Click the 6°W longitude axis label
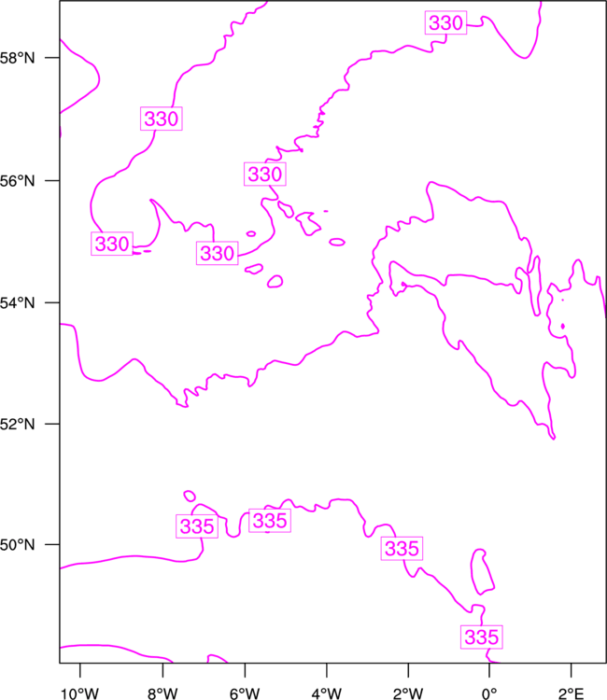 [x=245, y=693]
